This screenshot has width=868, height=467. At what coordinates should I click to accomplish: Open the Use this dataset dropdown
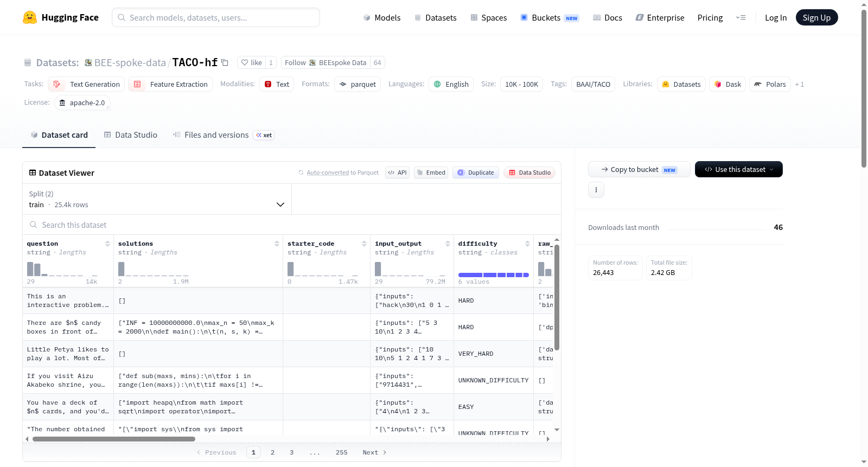coord(739,169)
